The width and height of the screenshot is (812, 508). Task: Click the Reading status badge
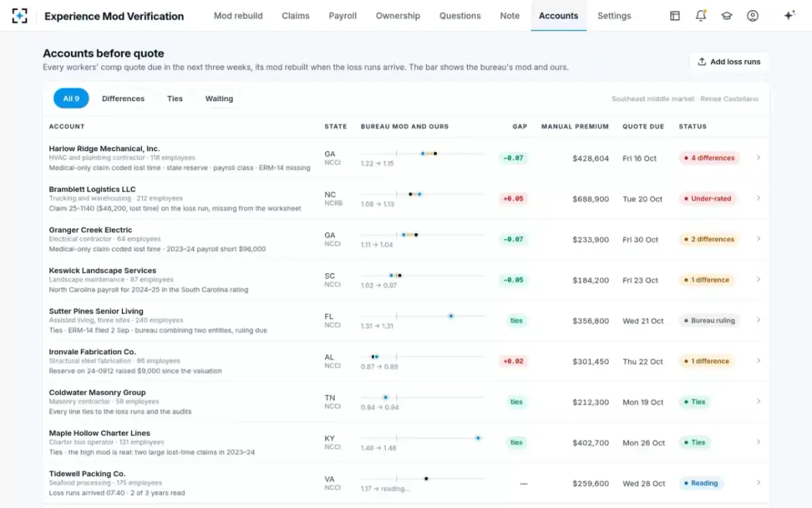tap(701, 483)
